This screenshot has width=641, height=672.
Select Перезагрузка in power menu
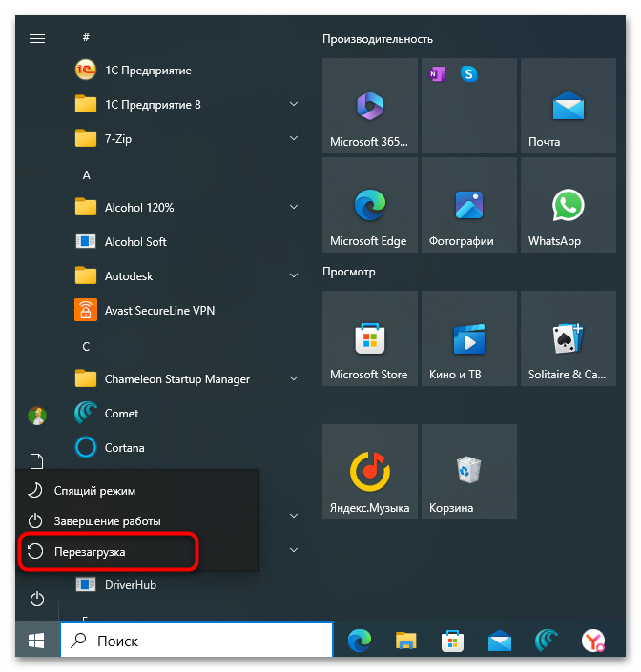point(137,552)
